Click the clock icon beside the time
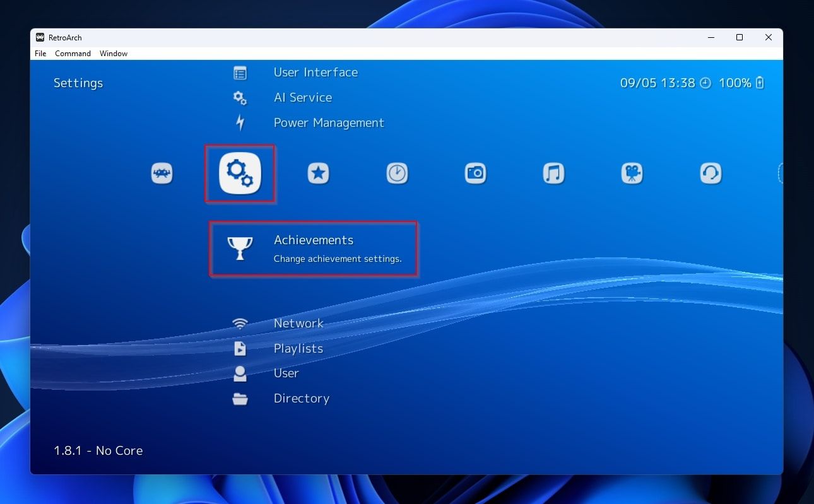Viewport: 814px width, 504px height. pyautogui.click(x=705, y=83)
